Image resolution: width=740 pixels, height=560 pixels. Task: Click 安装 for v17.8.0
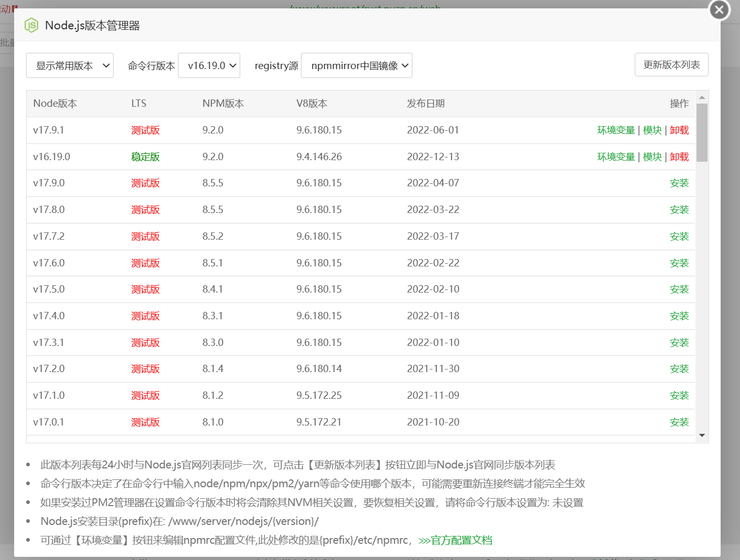679,210
